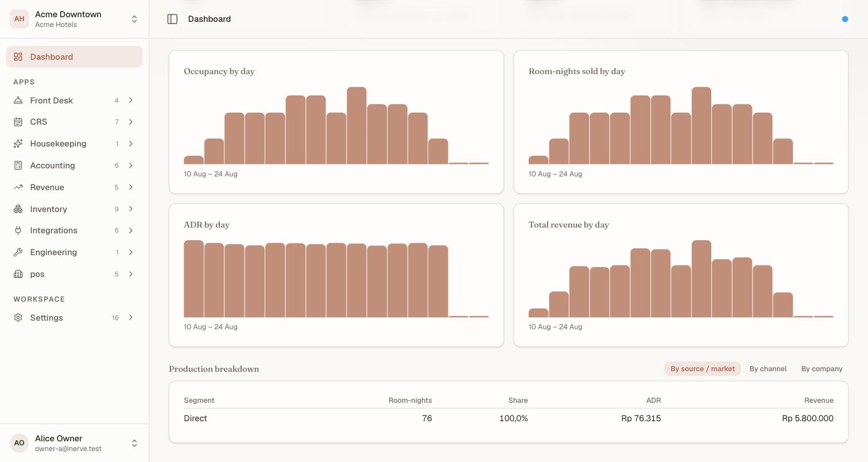Click the CRS calendar icon

(18, 122)
